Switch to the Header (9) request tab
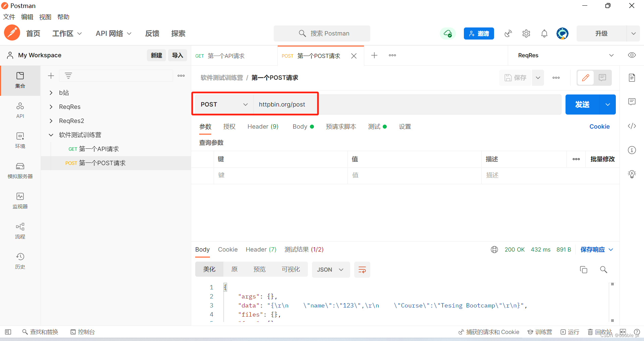644x341 pixels. click(263, 127)
